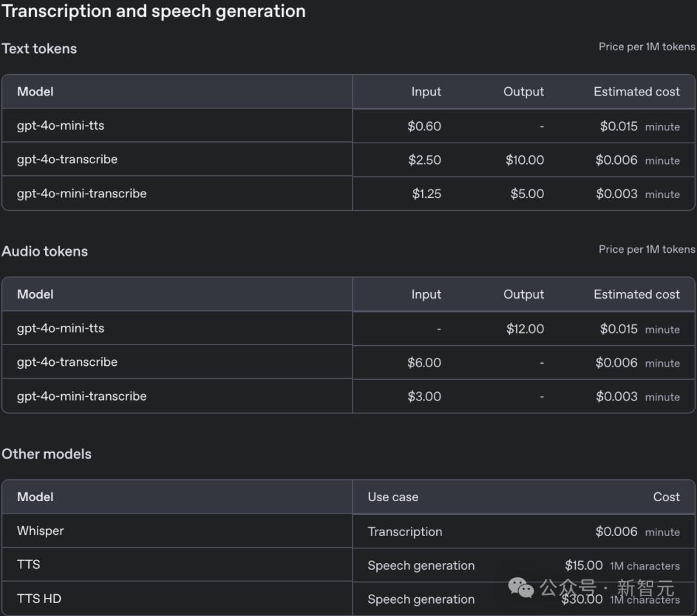Image resolution: width=697 pixels, height=616 pixels.
Task: Click $0.006 cost for gpt-4o-transcribe under Text tokens
Action: (x=616, y=160)
